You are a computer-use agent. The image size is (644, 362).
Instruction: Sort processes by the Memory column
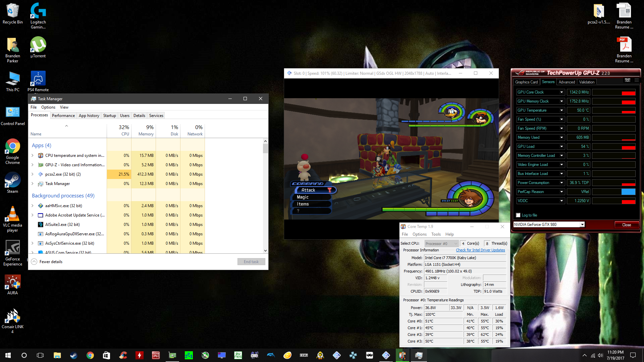[144, 130]
